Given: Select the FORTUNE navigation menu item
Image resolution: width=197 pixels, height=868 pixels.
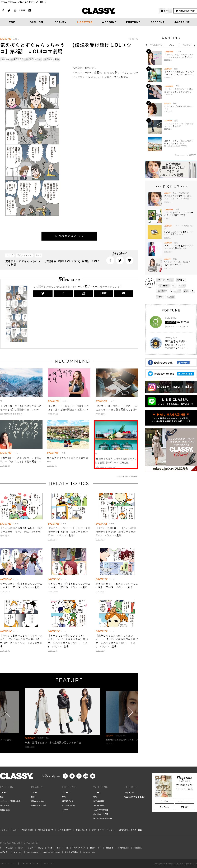Looking at the screenshot, I should [x=133, y=22].
